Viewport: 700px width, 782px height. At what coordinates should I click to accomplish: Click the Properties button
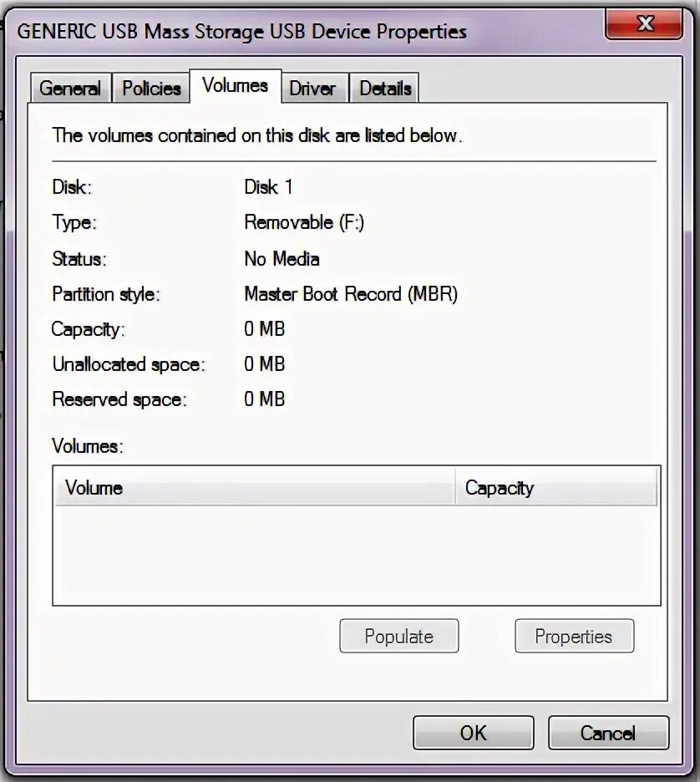(574, 636)
